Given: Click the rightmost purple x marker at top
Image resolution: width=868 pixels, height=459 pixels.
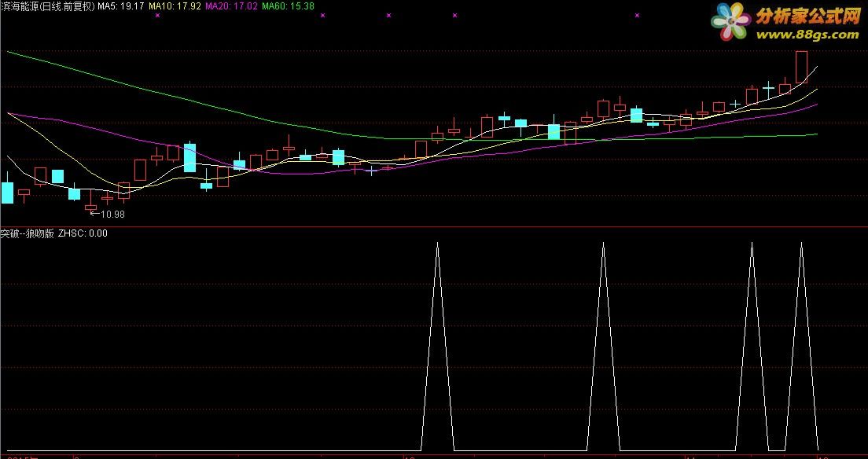Looking at the screenshot, I should [x=637, y=16].
